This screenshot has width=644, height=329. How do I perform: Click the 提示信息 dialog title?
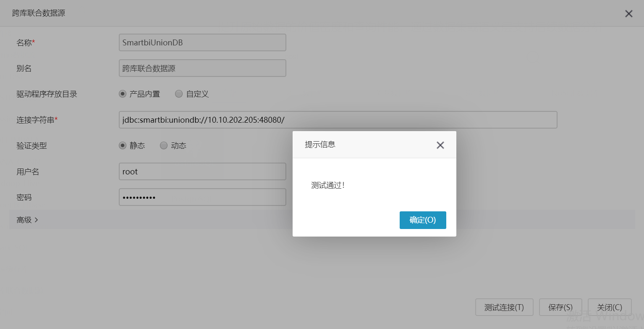click(x=320, y=145)
